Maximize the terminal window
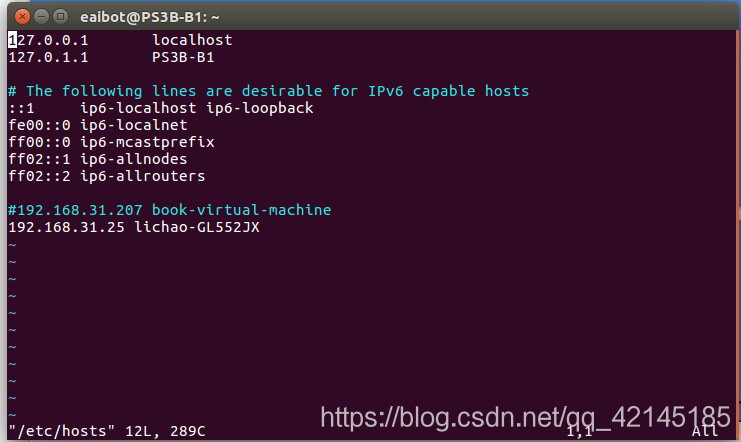741x442 pixels. (x=60, y=17)
